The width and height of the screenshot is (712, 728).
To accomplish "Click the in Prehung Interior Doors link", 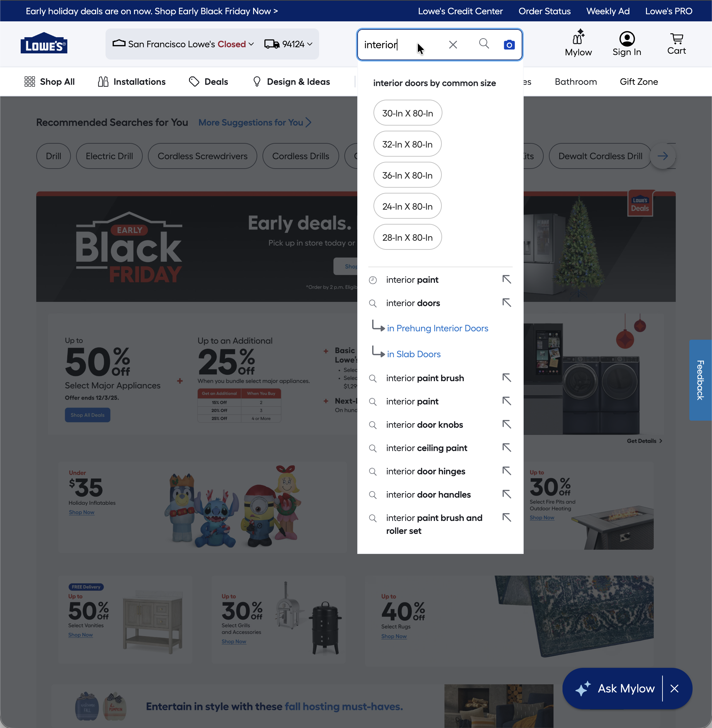I will [437, 328].
